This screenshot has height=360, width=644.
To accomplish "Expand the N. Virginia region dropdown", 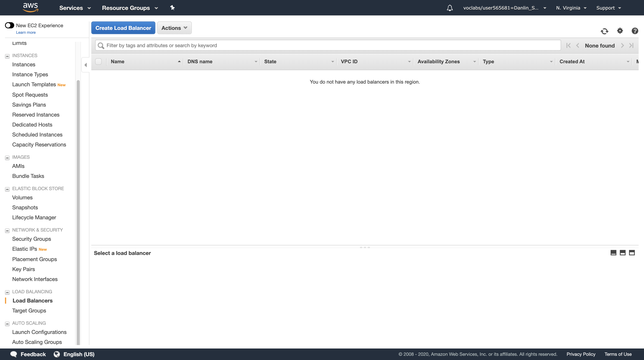I will point(571,8).
